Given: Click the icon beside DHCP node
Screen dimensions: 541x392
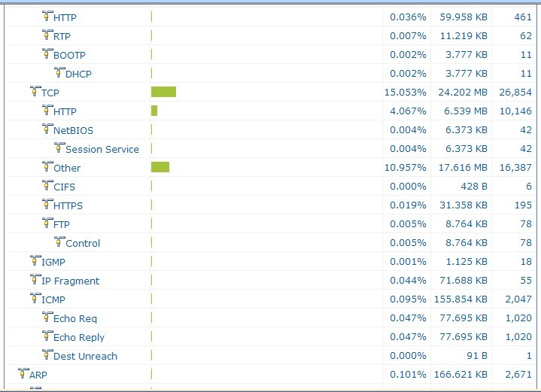Looking at the screenshot, I should (59, 72).
